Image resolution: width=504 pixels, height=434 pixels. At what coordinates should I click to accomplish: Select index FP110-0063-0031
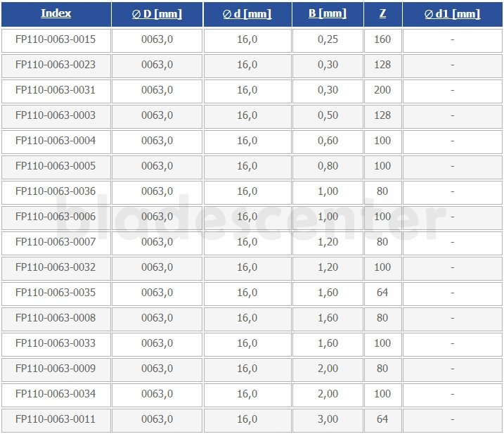(x=56, y=90)
